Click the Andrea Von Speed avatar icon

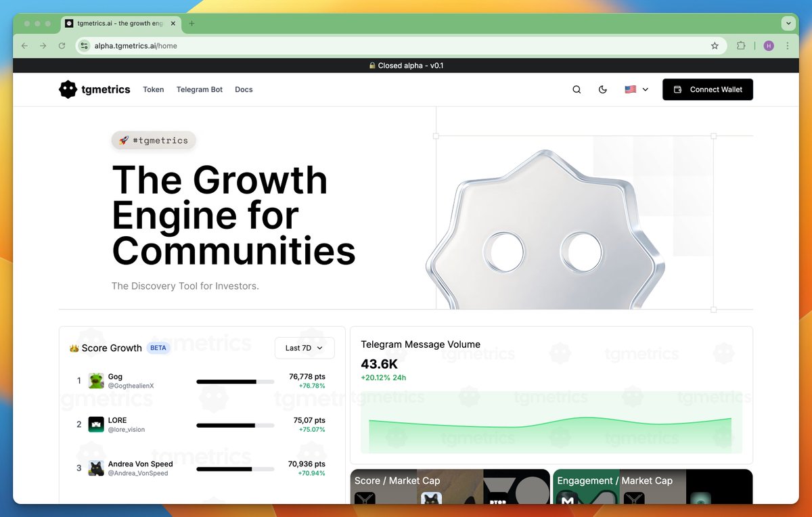(x=96, y=468)
